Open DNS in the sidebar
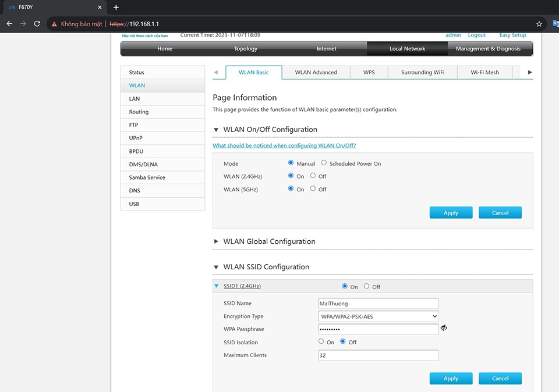559x392 pixels. 162,191
